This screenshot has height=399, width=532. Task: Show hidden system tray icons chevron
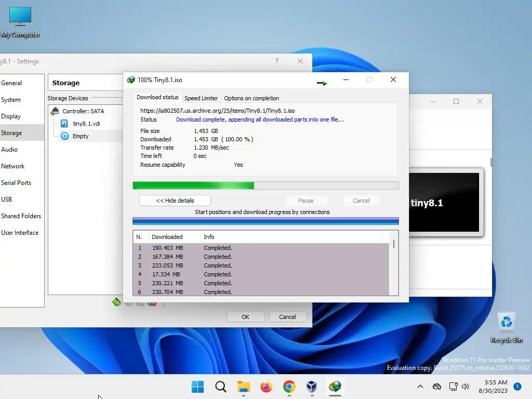tap(420, 387)
